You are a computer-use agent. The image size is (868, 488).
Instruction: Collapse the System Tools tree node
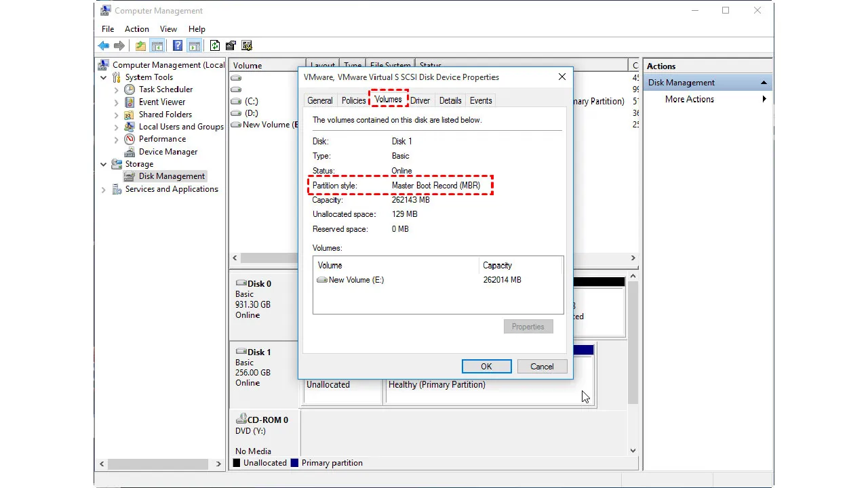(x=103, y=77)
